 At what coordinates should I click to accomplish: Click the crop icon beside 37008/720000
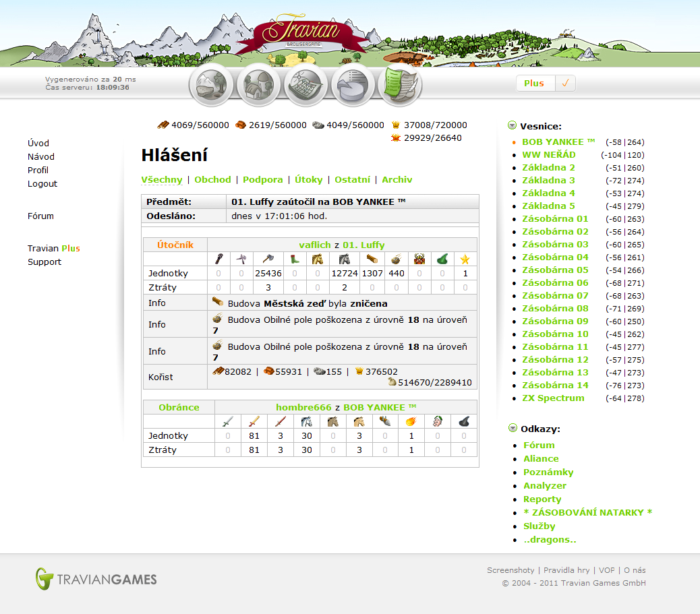pos(396,125)
